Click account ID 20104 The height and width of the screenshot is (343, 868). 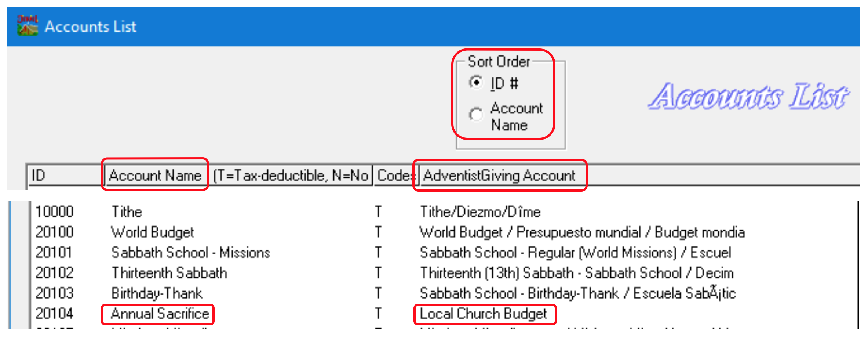coord(54,314)
